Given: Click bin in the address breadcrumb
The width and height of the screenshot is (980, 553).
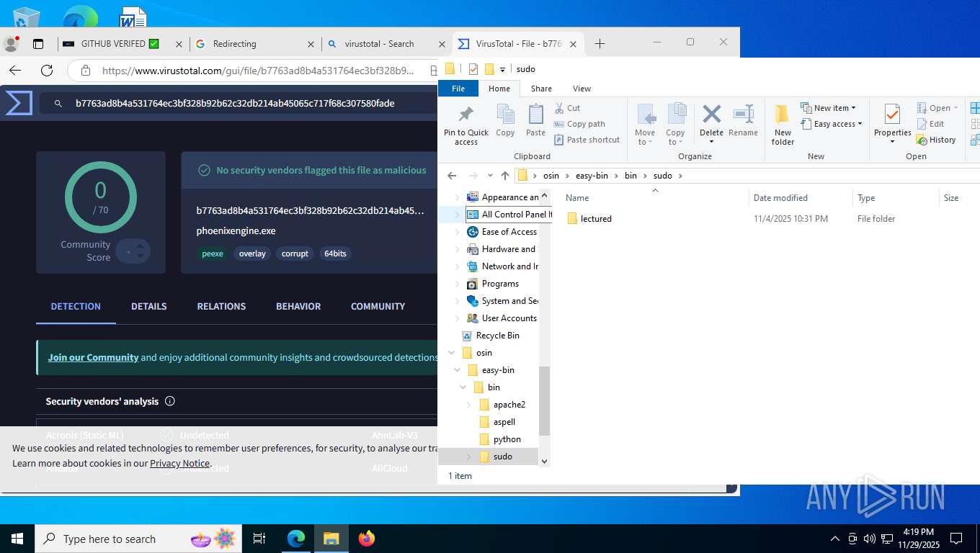Looking at the screenshot, I should click(631, 176).
